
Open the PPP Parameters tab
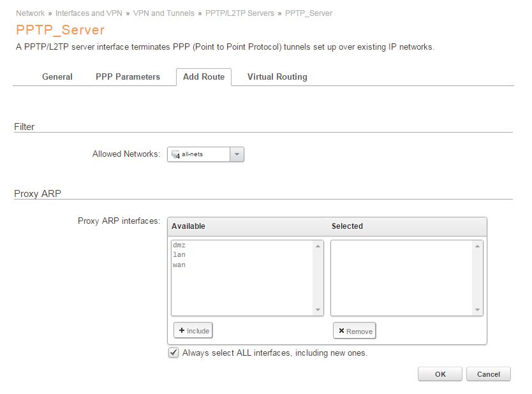[128, 77]
